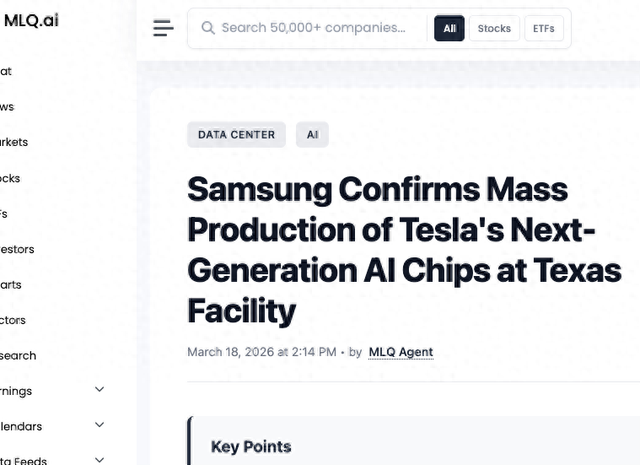Switch search filter to Stocks
This screenshot has height=465, width=640.
click(494, 28)
